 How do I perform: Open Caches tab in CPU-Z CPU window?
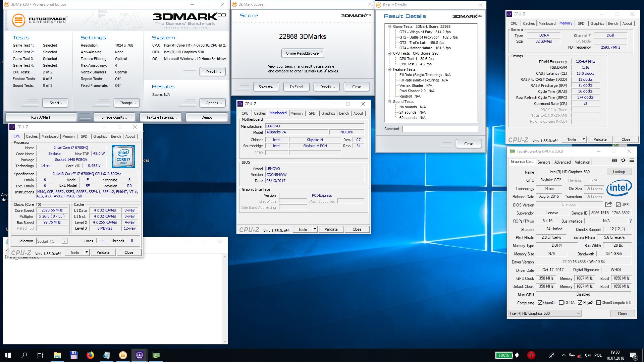pos(32,136)
